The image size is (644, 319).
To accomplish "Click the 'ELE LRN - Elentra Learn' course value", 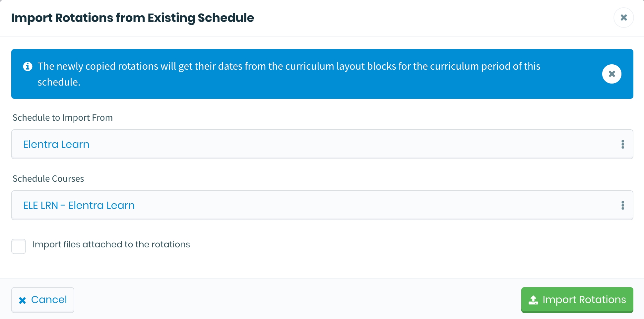I will click(x=79, y=205).
